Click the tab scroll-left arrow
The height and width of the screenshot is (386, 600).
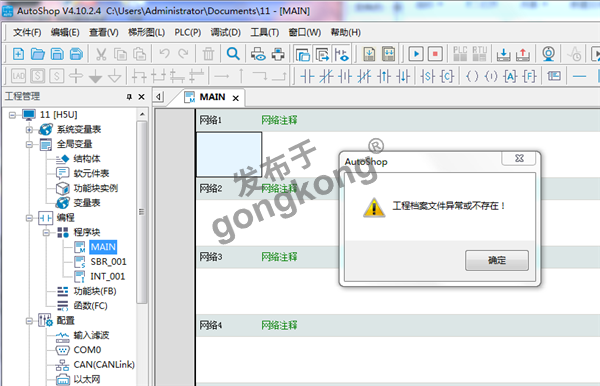point(159,97)
